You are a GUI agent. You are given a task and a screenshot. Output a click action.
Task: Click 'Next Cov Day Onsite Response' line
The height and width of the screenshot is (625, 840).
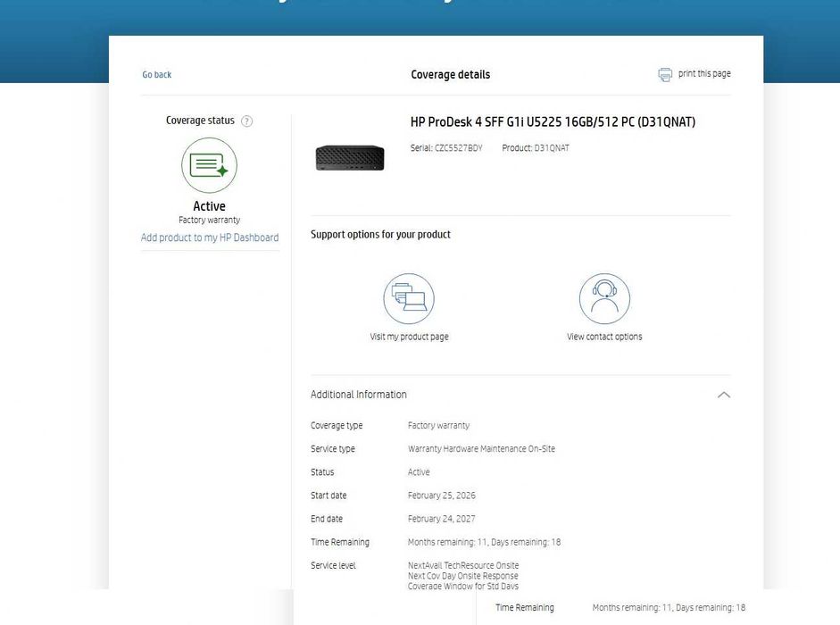[463, 576]
